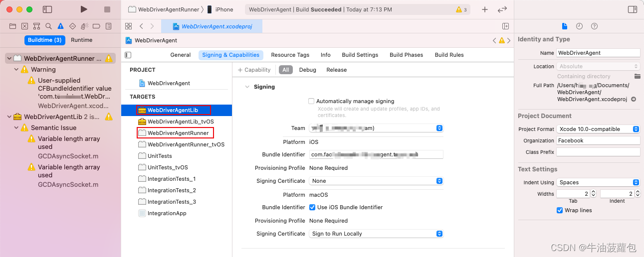The image size is (644, 257).
Task: Collapse the Signing section
Action: pyautogui.click(x=246, y=87)
